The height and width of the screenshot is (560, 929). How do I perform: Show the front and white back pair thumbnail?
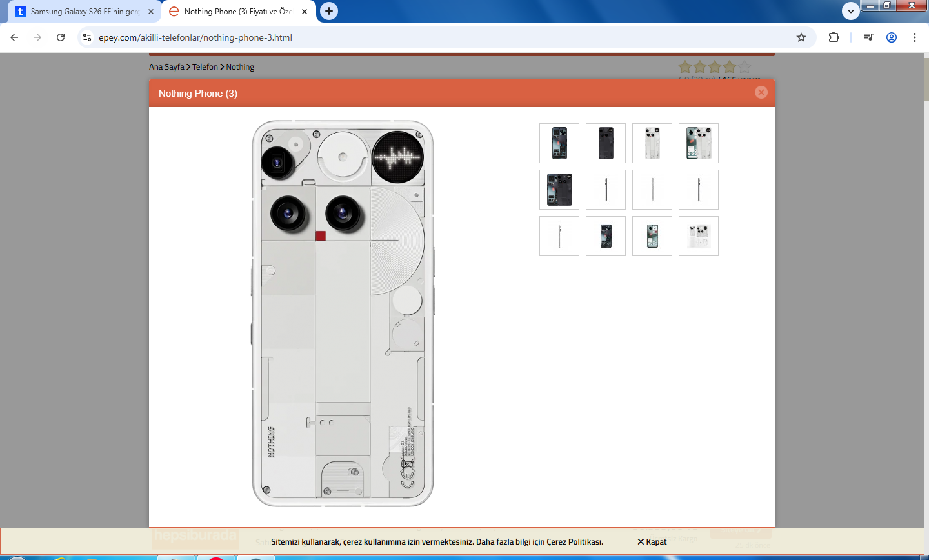(x=699, y=143)
